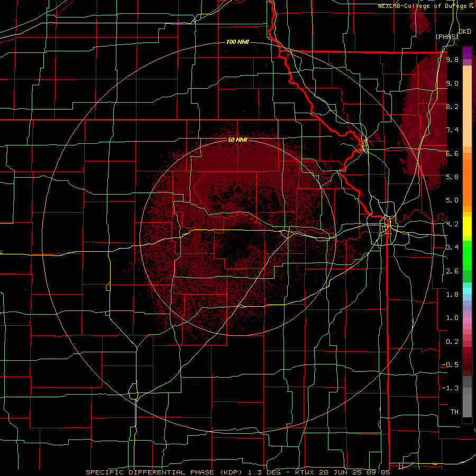Viewport: 476px width, 476px height.
Task: Click the -1.3 value on the color scale
Action: click(x=450, y=388)
